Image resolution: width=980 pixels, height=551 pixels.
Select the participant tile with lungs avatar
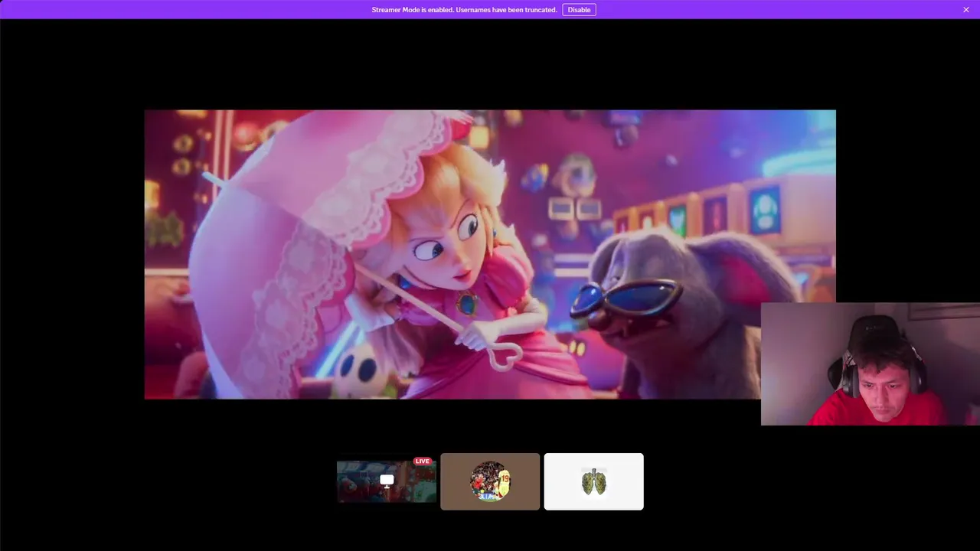point(593,481)
